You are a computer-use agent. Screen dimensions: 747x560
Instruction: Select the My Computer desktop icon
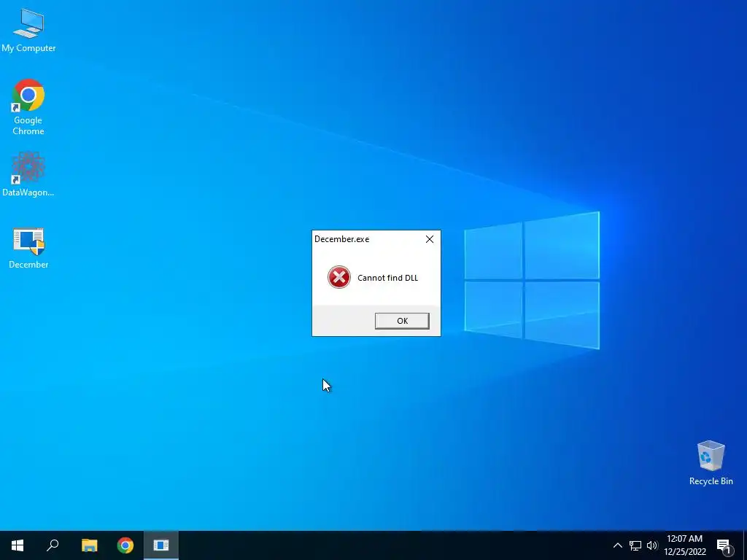pos(28,30)
